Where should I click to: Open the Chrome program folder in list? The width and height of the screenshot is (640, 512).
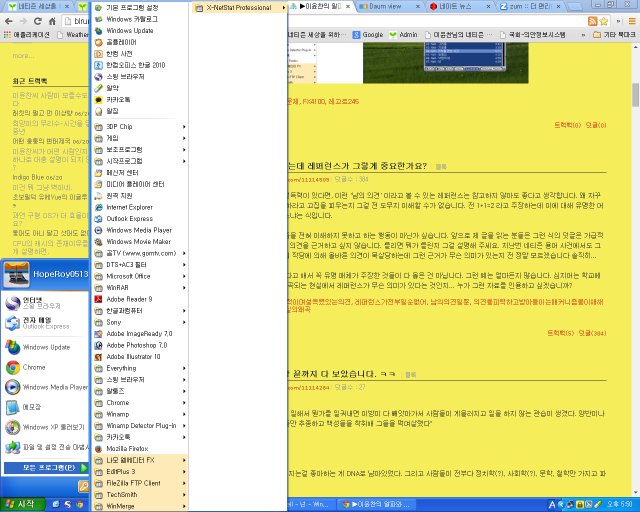tap(140, 403)
